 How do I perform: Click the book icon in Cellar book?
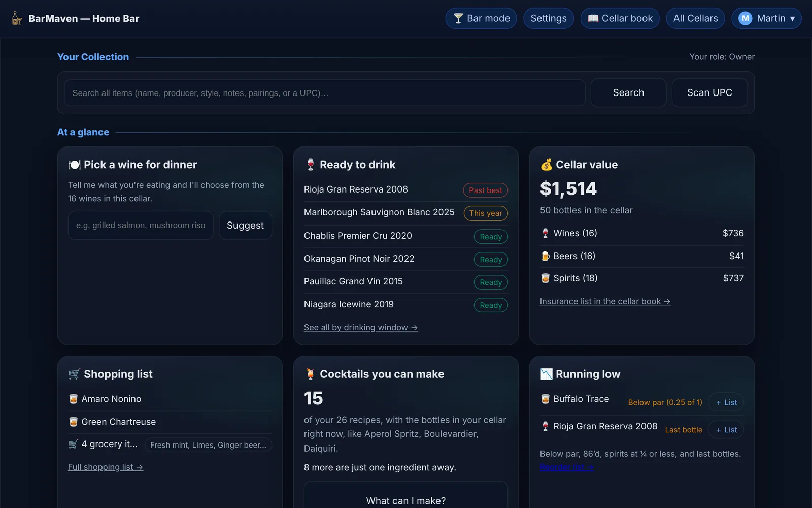coord(593,18)
